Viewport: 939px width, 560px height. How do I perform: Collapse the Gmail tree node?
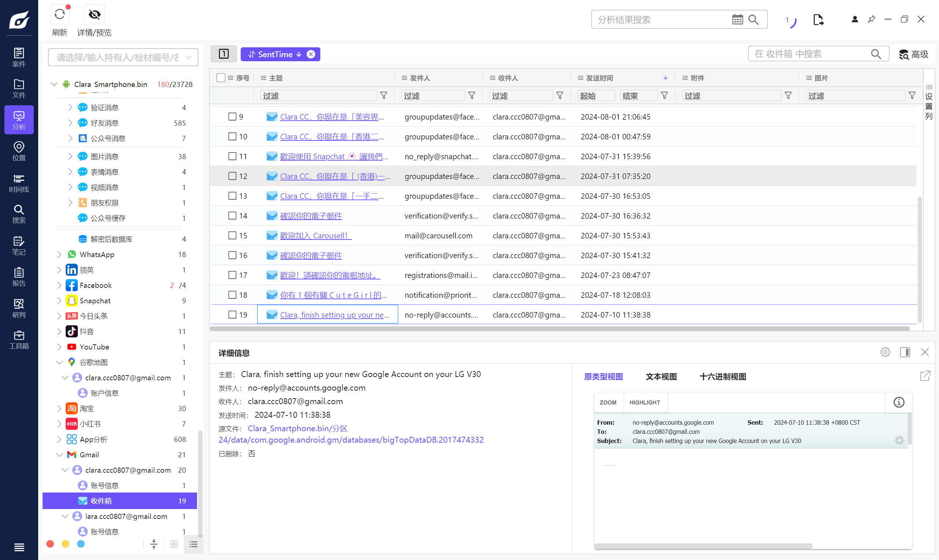(59, 455)
